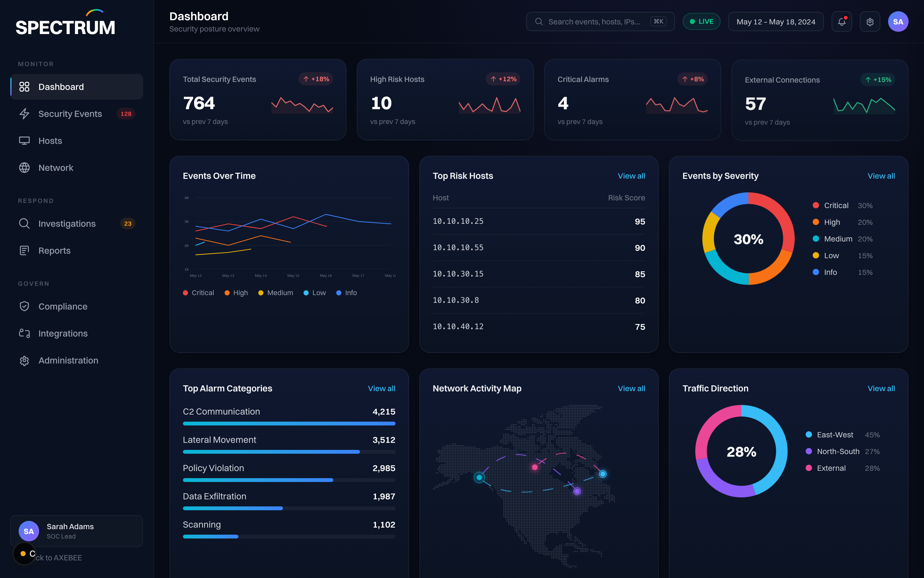Click the +18% trend badge
Image resolution: width=924 pixels, height=578 pixels.
click(x=316, y=79)
